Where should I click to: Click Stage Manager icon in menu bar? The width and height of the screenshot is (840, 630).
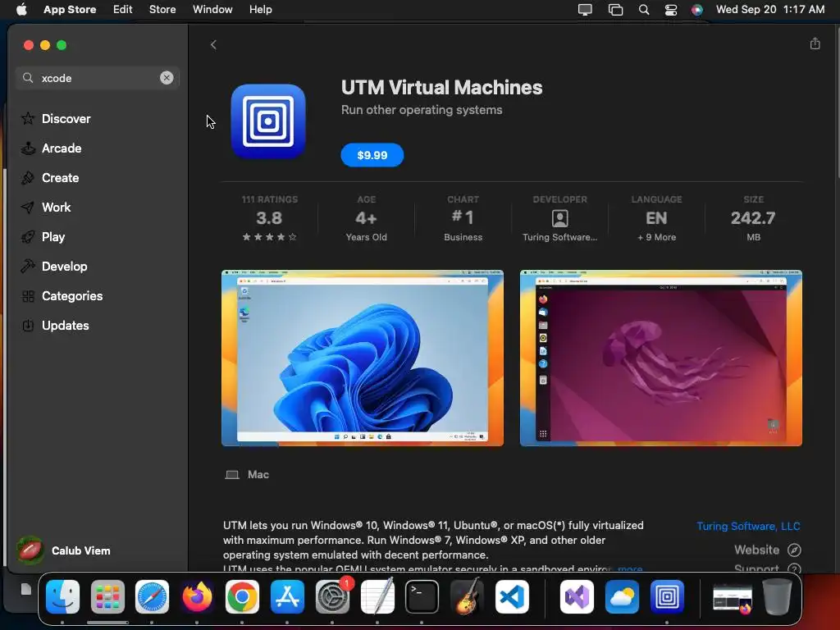(615, 10)
